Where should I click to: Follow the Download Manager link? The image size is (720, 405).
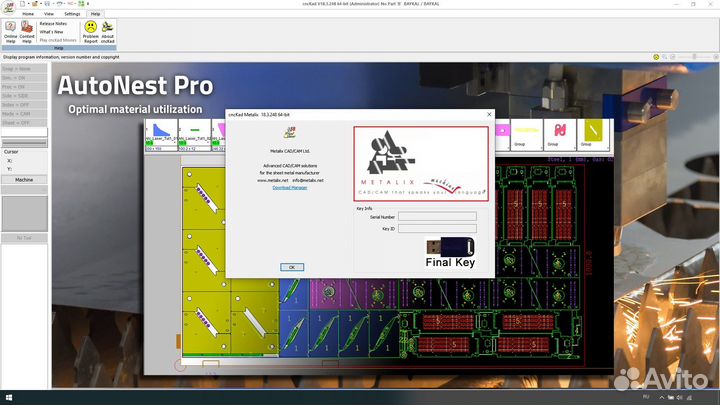(x=291, y=187)
